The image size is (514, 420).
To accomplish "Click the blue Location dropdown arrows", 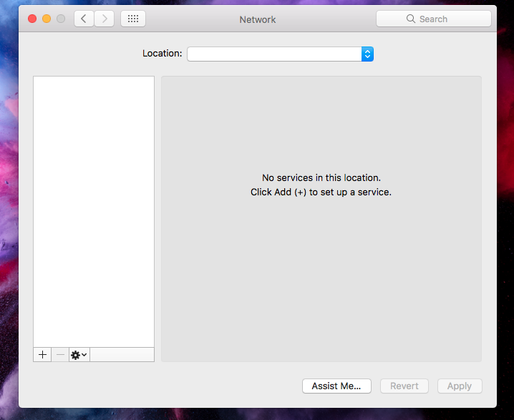I will (x=367, y=54).
